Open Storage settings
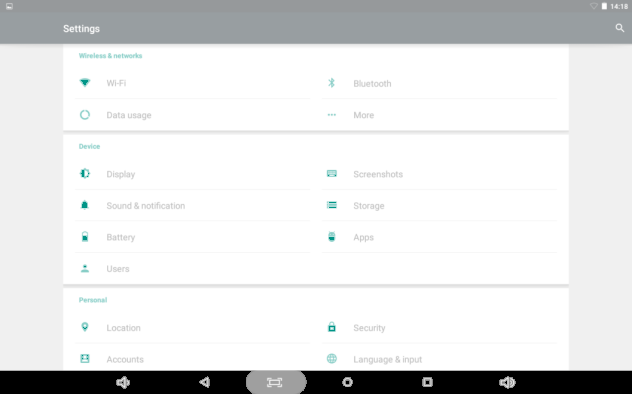This screenshot has height=394, width=632. (x=439, y=205)
